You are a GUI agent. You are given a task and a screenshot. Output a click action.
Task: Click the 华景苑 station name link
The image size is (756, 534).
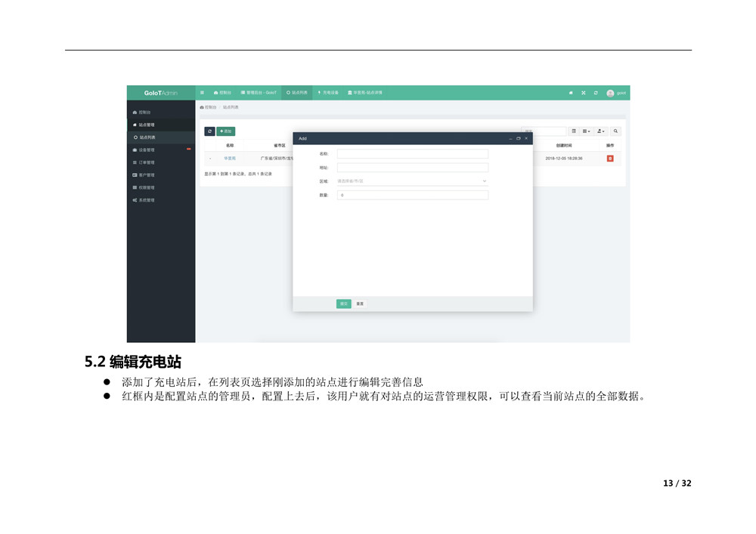(230, 159)
